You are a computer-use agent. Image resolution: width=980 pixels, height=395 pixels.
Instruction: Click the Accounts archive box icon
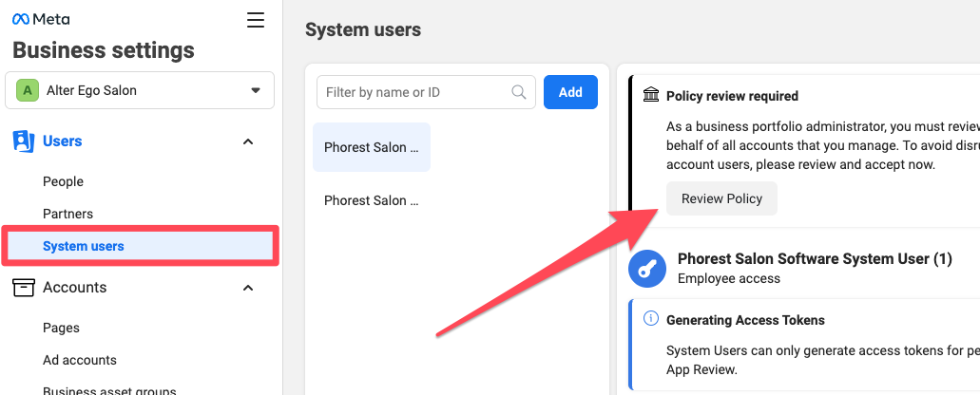tap(24, 288)
